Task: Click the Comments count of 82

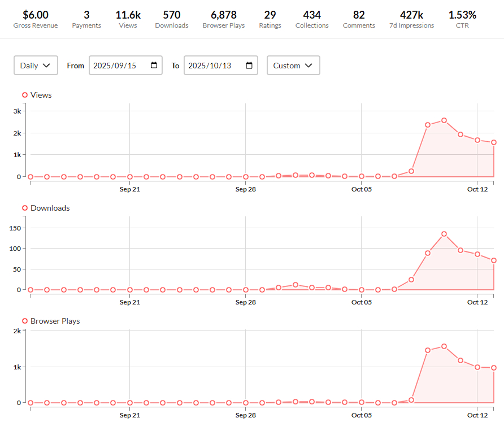Action: (x=359, y=19)
